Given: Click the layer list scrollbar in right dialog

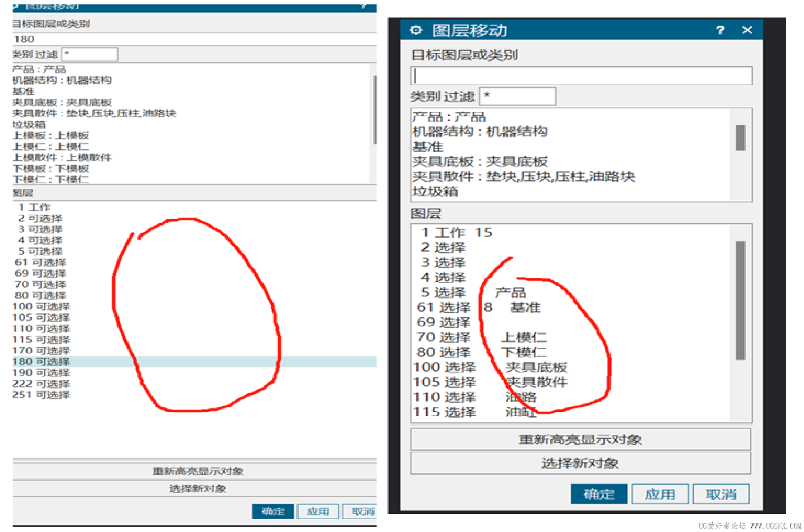Looking at the screenshot, I should 740,300.
